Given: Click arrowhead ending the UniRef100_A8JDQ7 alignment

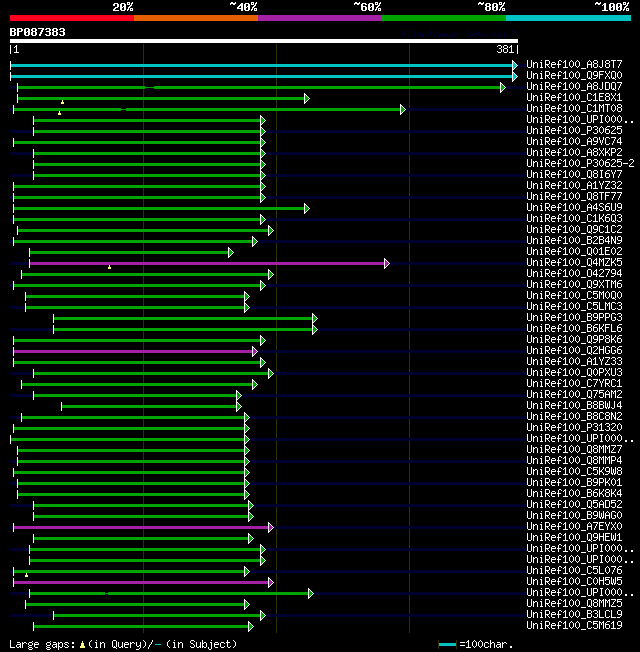Looking at the screenshot, I should click(x=503, y=87).
